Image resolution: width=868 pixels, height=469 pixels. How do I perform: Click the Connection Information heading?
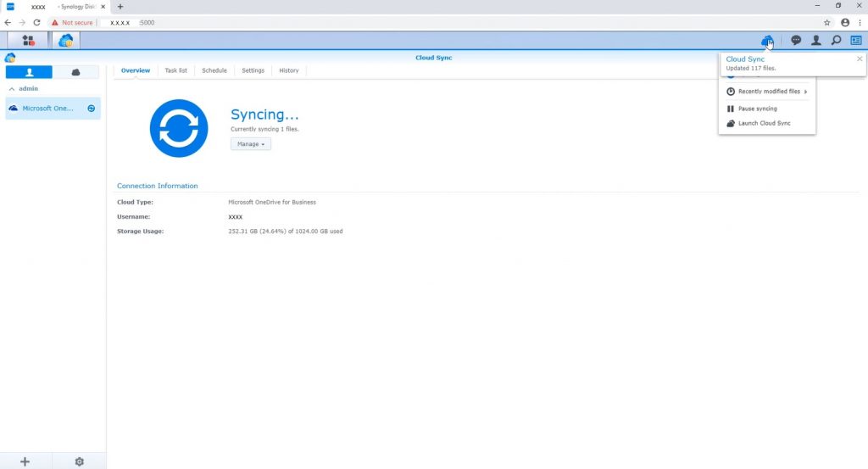click(x=157, y=186)
